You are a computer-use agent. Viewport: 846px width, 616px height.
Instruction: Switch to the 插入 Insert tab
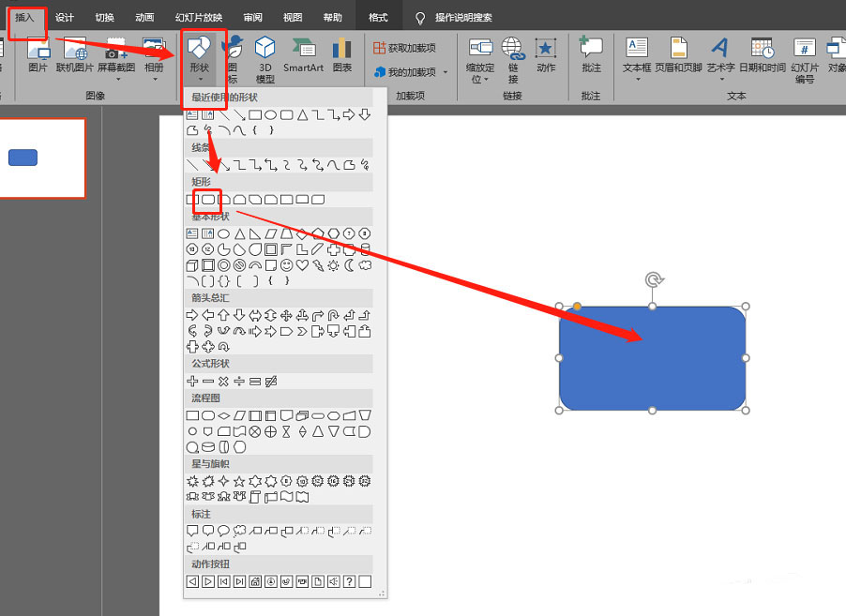(x=24, y=17)
